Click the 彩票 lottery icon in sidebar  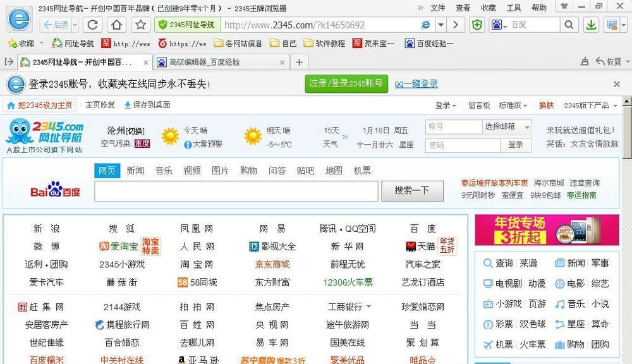click(x=488, y=324)
